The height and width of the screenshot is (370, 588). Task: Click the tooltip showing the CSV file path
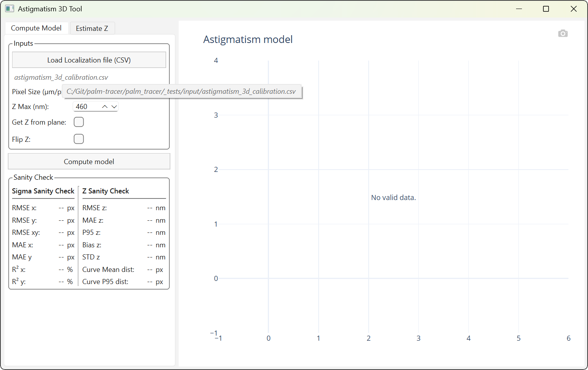click(x=182, y=91)
